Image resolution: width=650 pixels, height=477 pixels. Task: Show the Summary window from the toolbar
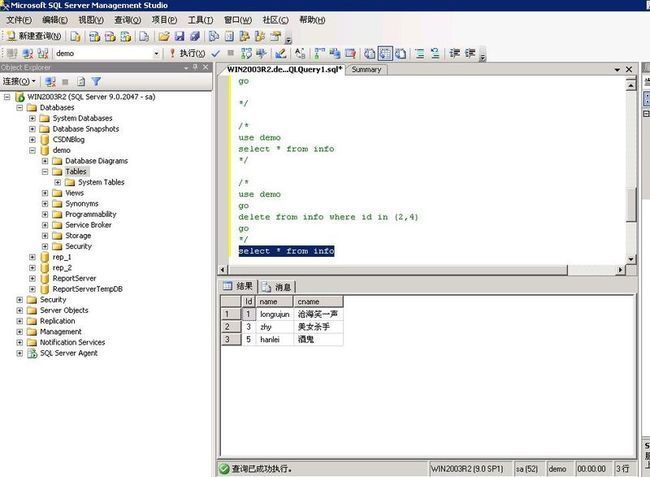point(229,36)
